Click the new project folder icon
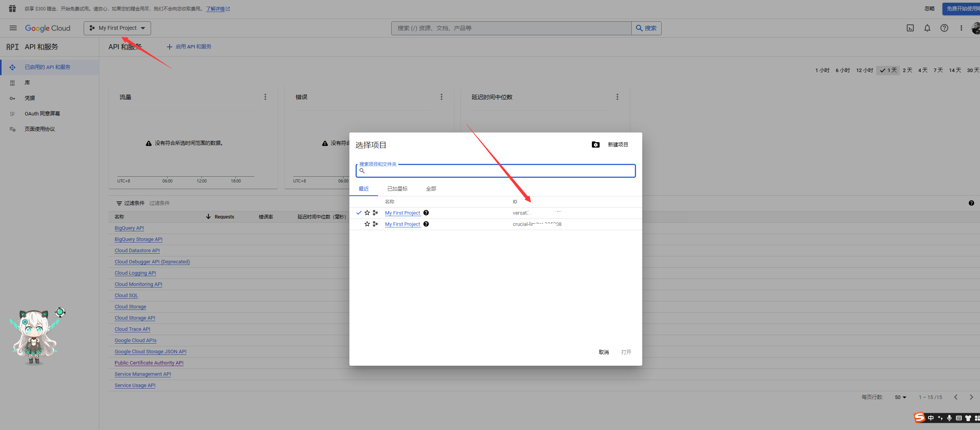 point(596,144)
